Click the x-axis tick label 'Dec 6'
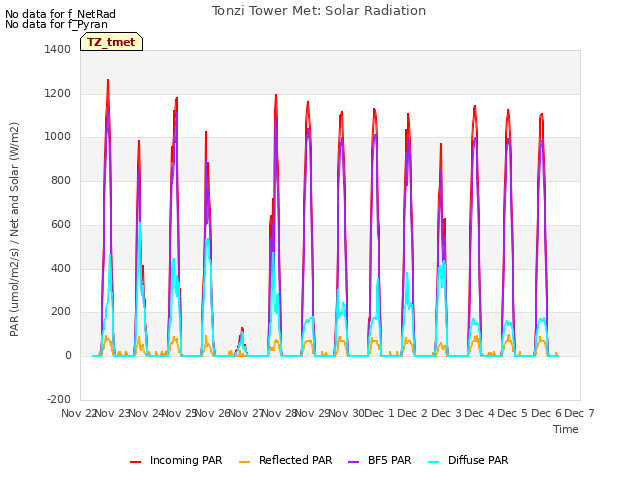The height and width of the screenshot is (480, 640). point(546,413)
